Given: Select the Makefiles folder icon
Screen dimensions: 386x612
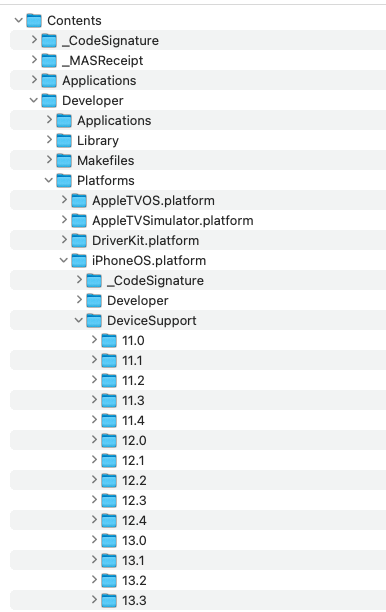Looking at the screenshot, I should tap(64, 160).
